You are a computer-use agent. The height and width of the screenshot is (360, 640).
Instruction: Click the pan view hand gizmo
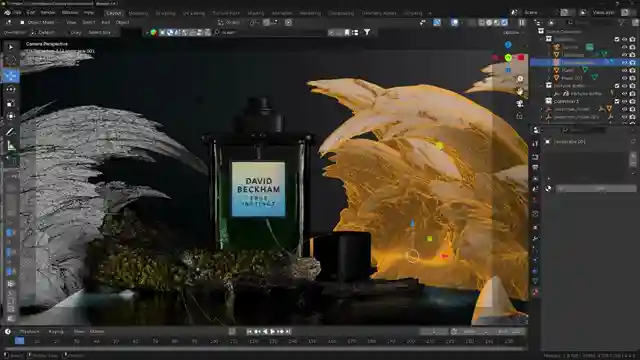point(520,91)
